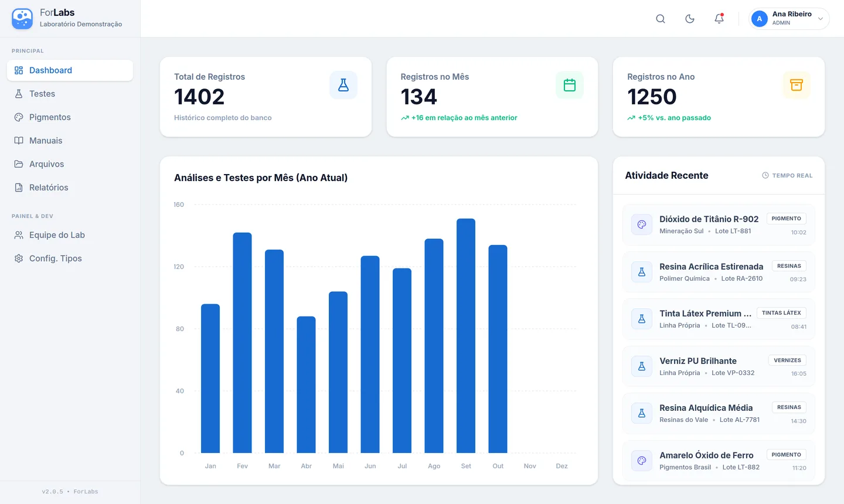Viewport: 844px width, 504px height.
Task: Click the Equipe do Lab people icon
Action: pyautogui.click(x=19, y=235)
